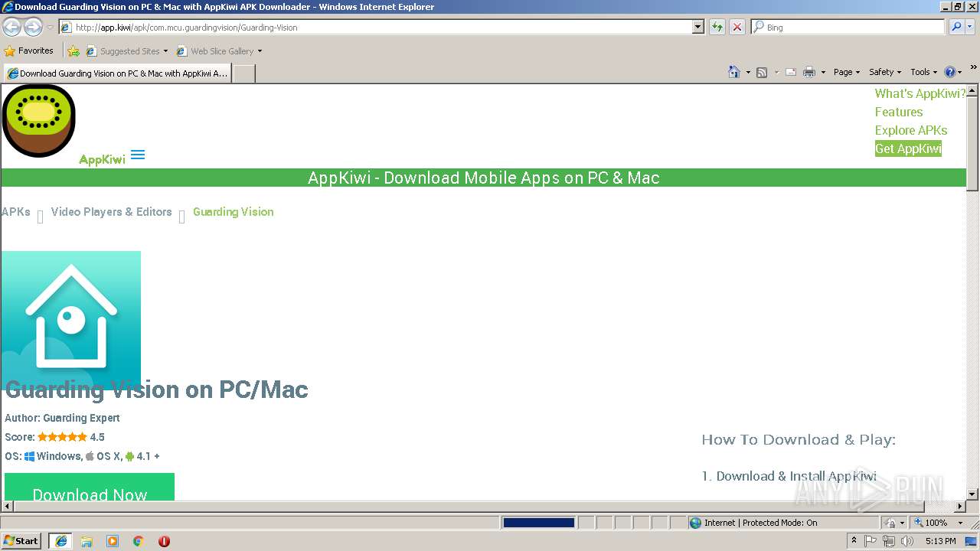The width and height of the screenshot is (980, 551).
Task: Click the APKs breadcrumb link
Action: pyautogui.click(x=16, y=212)
